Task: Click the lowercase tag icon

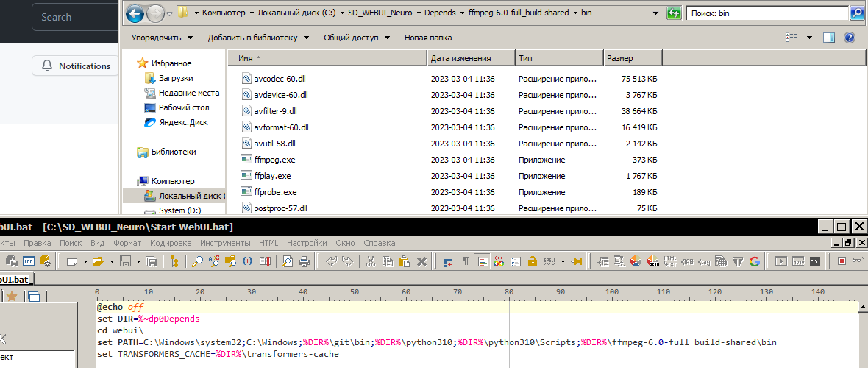Action: 704,261
